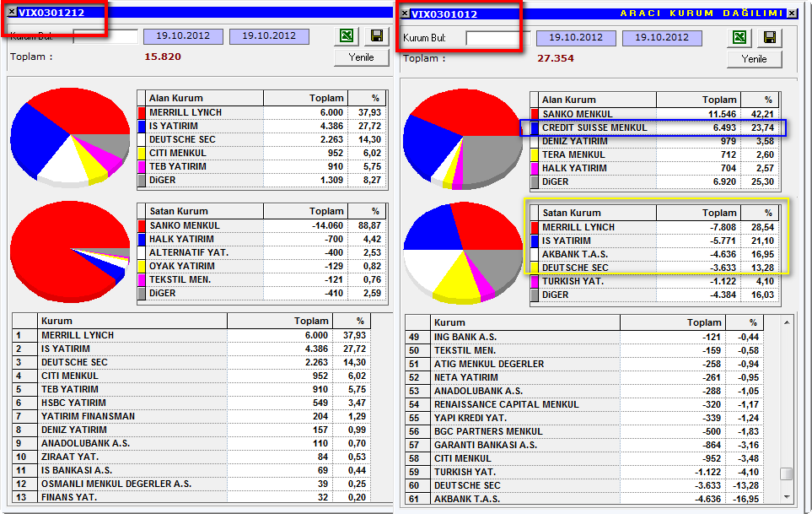Click red swatch next to SANKO MENKUL seller
812x514 pixels.
[142, 225]
